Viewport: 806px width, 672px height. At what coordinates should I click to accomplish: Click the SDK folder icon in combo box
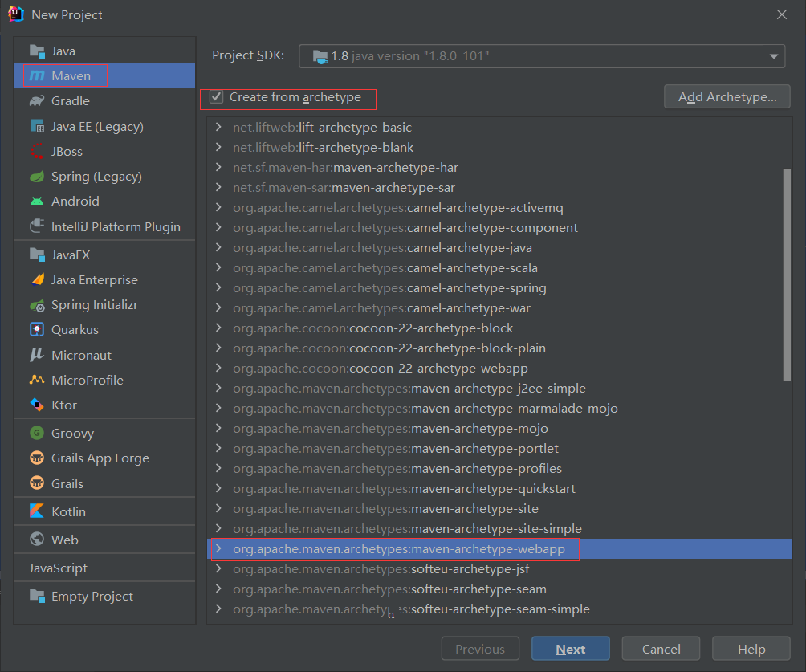(x=320, y=56)
